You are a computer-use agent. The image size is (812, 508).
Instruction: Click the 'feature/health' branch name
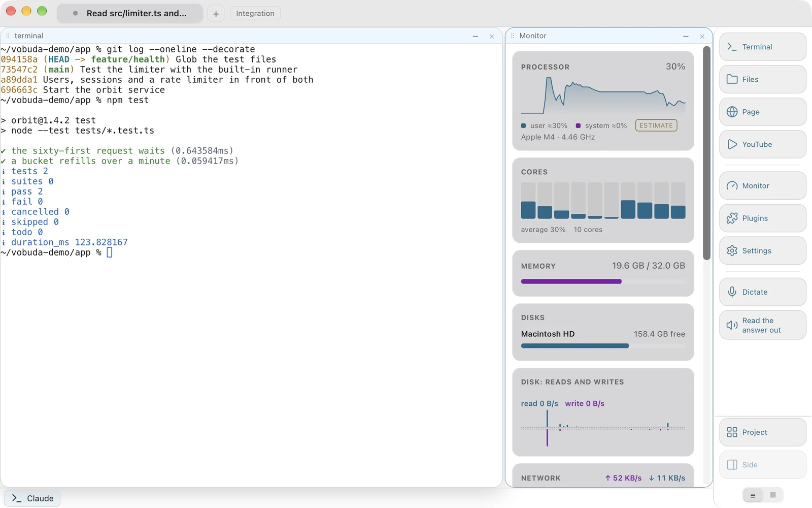[128, 59]
